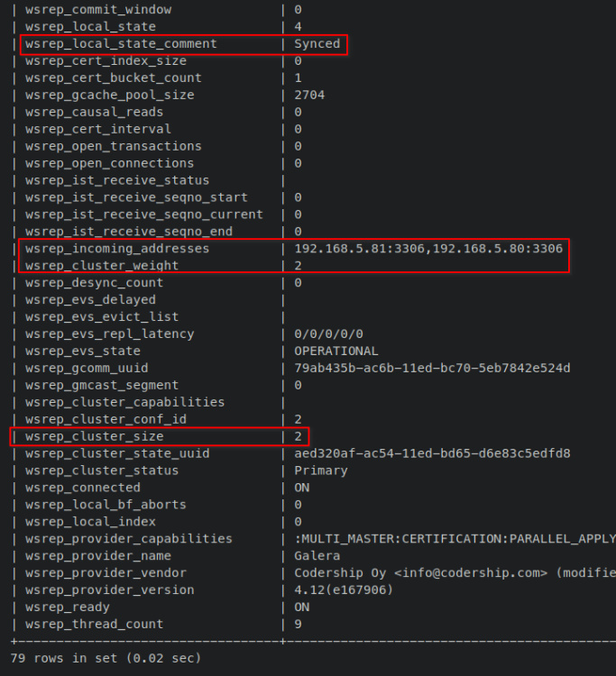Click the Synced state value
616x676 pixels.
point(317,43)
